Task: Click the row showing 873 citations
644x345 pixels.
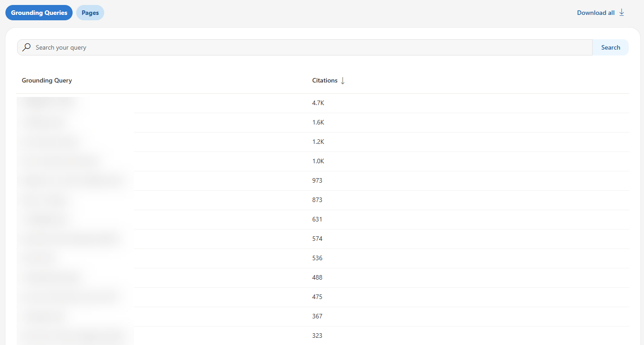Action: tap(317, 200)
